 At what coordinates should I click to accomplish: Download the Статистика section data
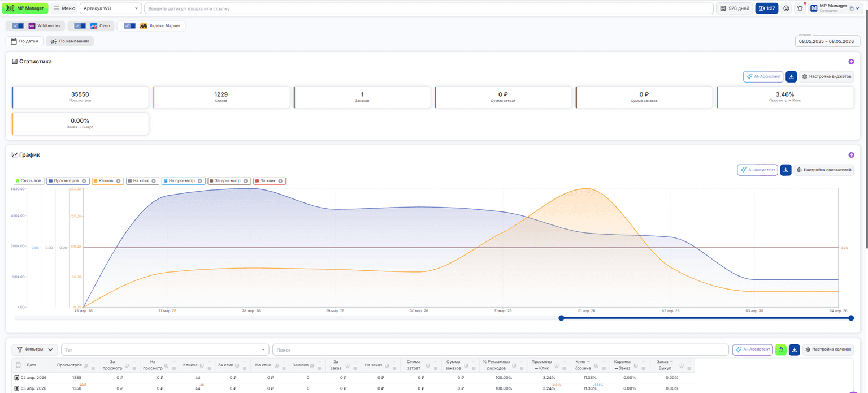pyautogui.click(x=791, y=76)
